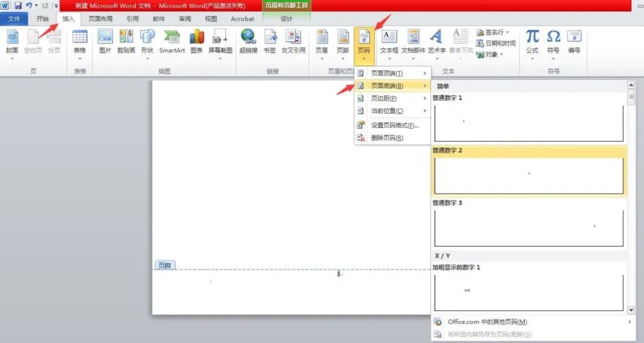Expand the dropdown arrow under Shapes (形状)
Image resolution: width=644 pixels, height=343 pixels.
[147, 59]
